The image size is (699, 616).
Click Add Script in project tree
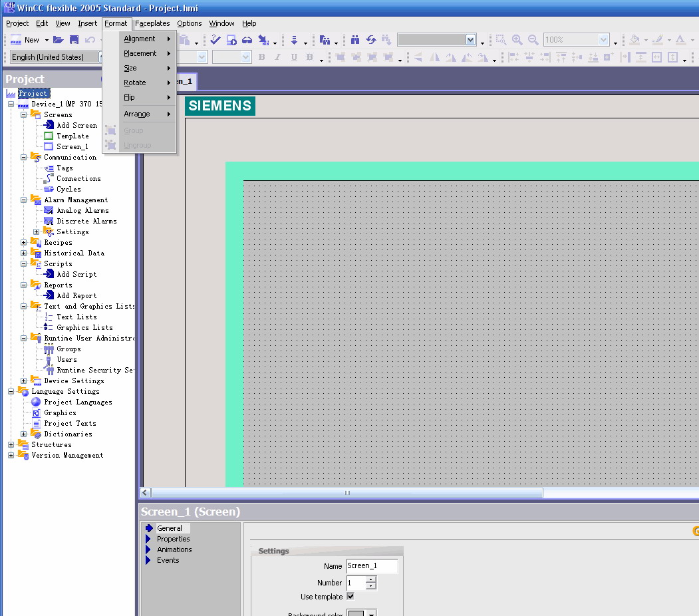pos(76,275)
